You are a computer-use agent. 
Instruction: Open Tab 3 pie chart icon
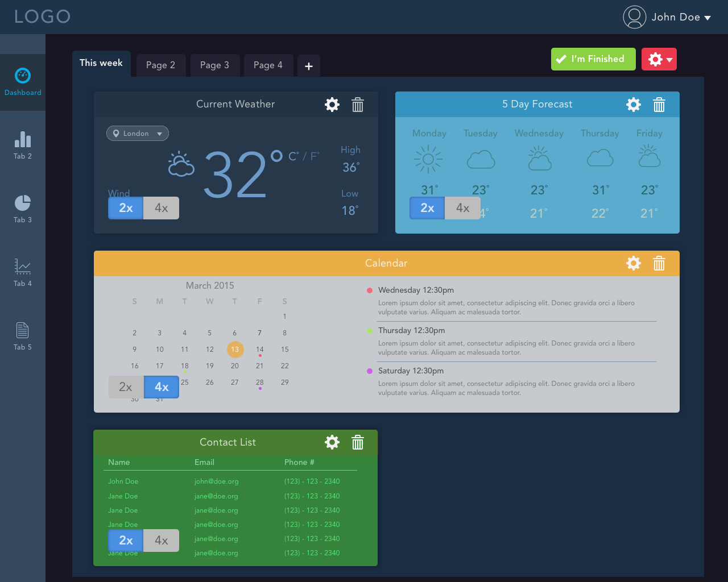(x=23, y=203)
